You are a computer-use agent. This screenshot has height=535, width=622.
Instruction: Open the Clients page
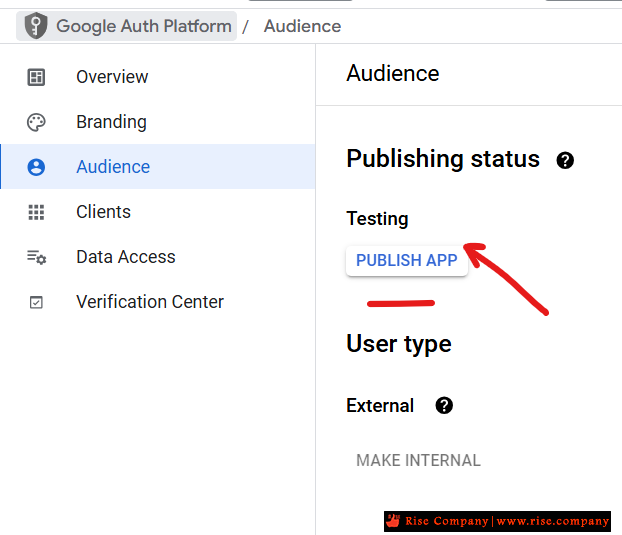click(158, 212)
